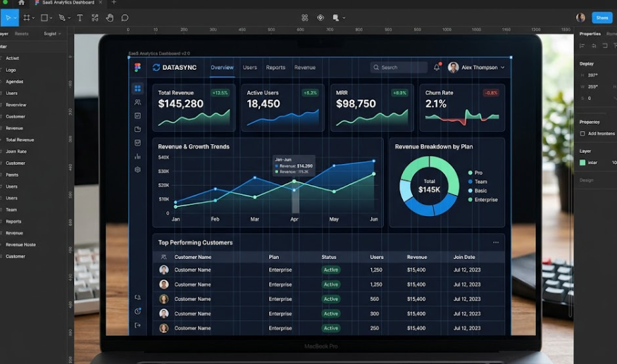Select the Pen tool
The height and width of the screenshot is (364, 617).
[x=62, y=18]
